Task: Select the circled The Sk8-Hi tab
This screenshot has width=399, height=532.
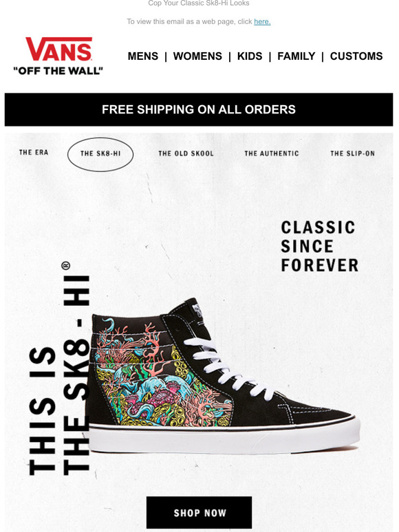Action: coord(100,154)
